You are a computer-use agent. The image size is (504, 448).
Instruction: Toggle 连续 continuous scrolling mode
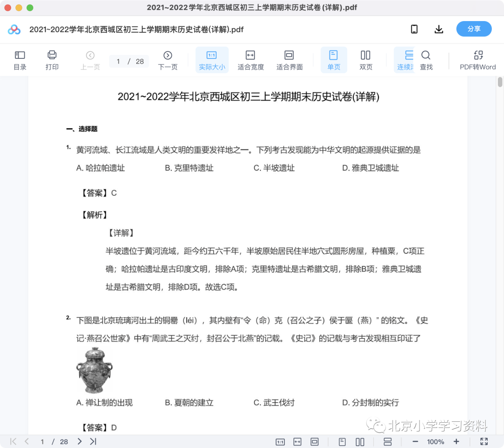pos(405,60)
